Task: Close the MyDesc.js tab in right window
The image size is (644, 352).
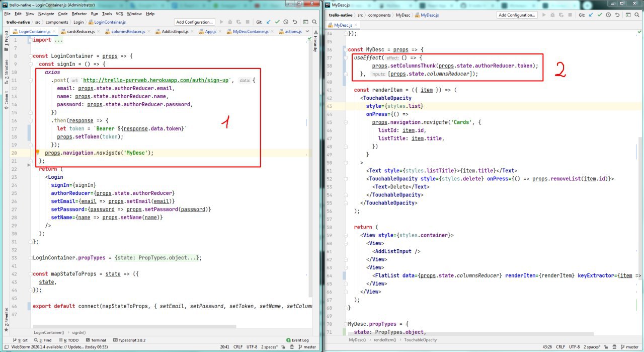Action: coord(356,25)
